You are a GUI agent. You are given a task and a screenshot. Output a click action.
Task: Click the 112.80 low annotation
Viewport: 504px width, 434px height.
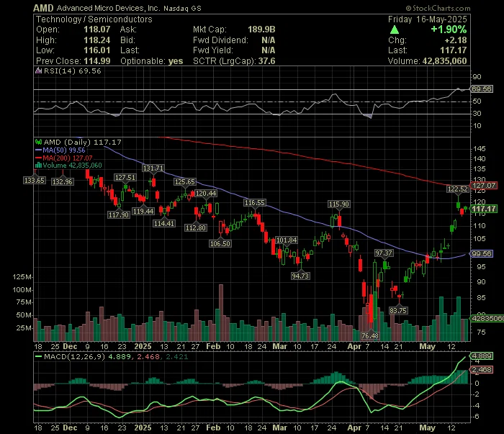196,227
